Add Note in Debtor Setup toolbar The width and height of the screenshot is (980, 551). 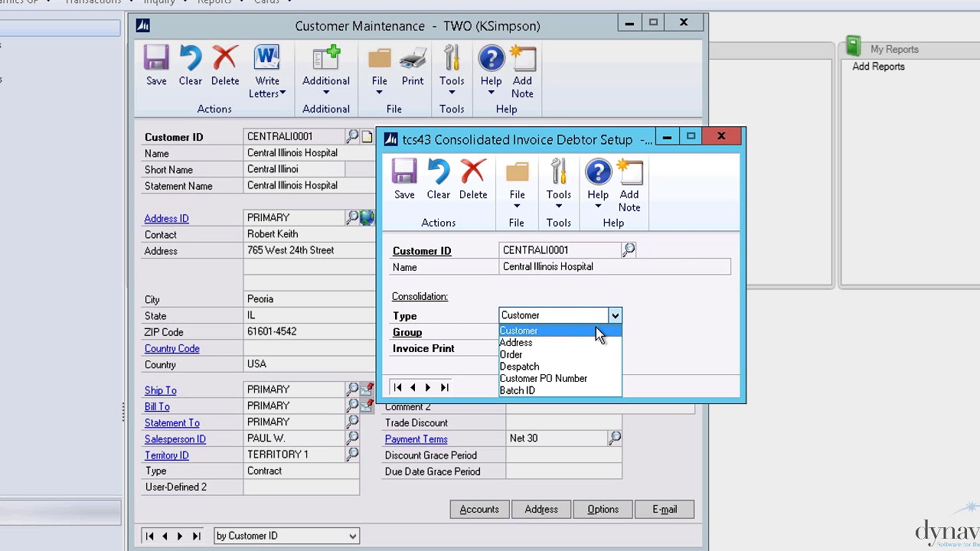(629, 185)
